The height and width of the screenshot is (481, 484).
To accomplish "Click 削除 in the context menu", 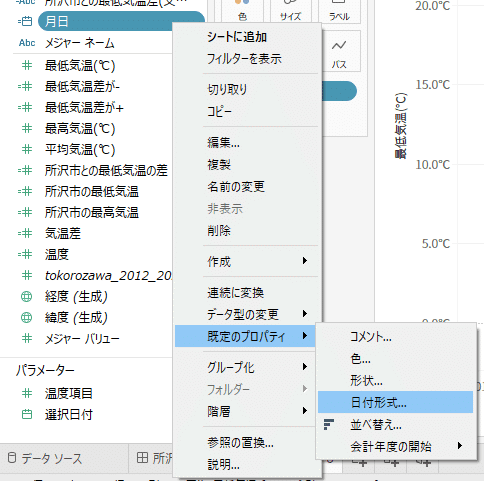I will point(219,231).
